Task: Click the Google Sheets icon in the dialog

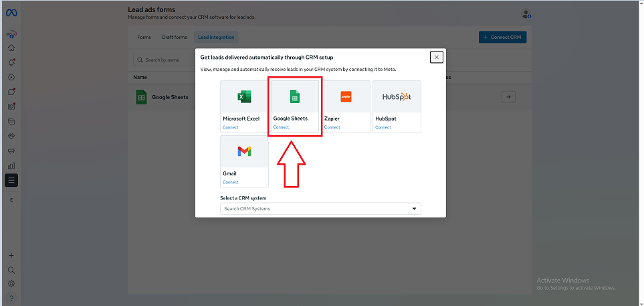Action: 295,97
